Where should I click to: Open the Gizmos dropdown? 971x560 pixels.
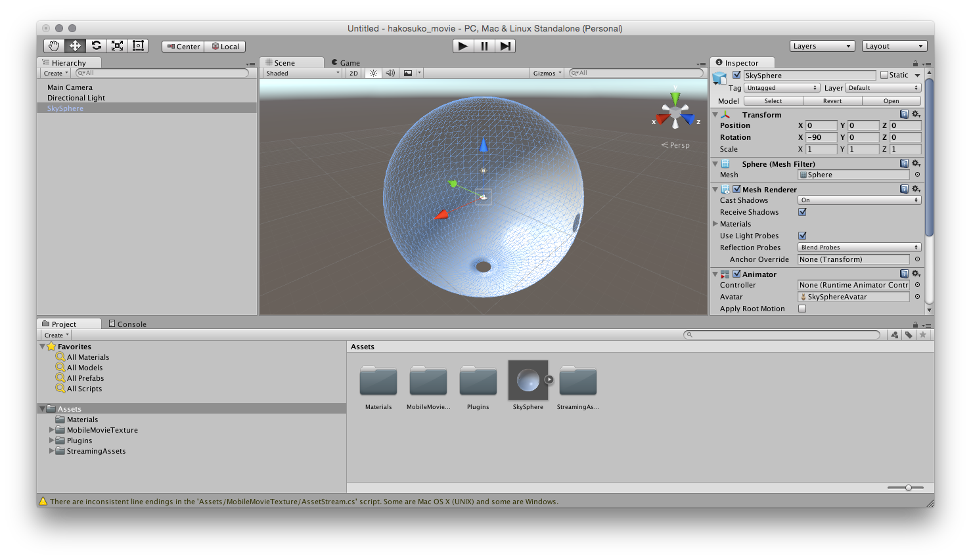pos(547,74)
